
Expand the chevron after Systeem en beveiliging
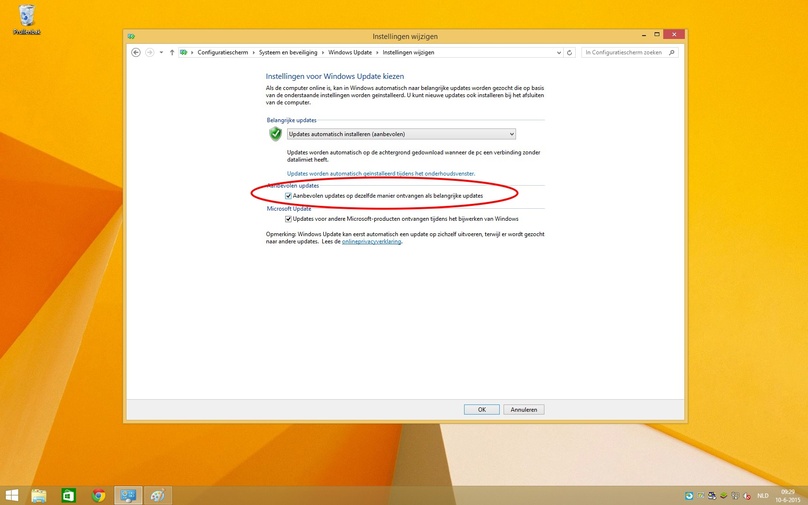point(323,52)
